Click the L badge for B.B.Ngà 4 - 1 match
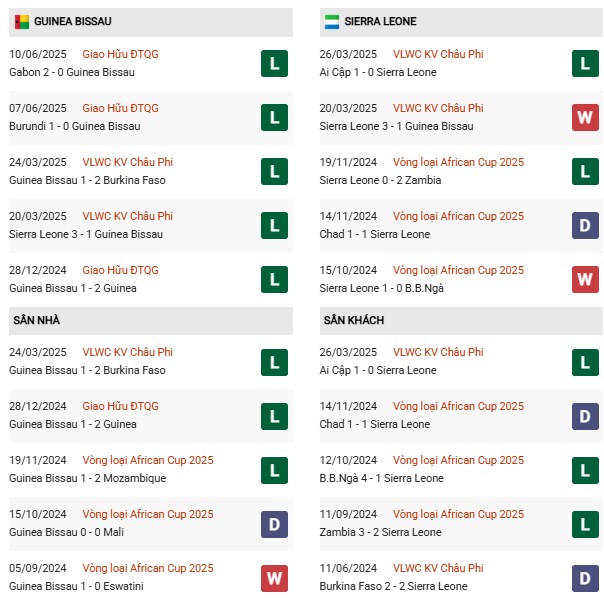This screenshot has width=604, height=598. point(585,470)
